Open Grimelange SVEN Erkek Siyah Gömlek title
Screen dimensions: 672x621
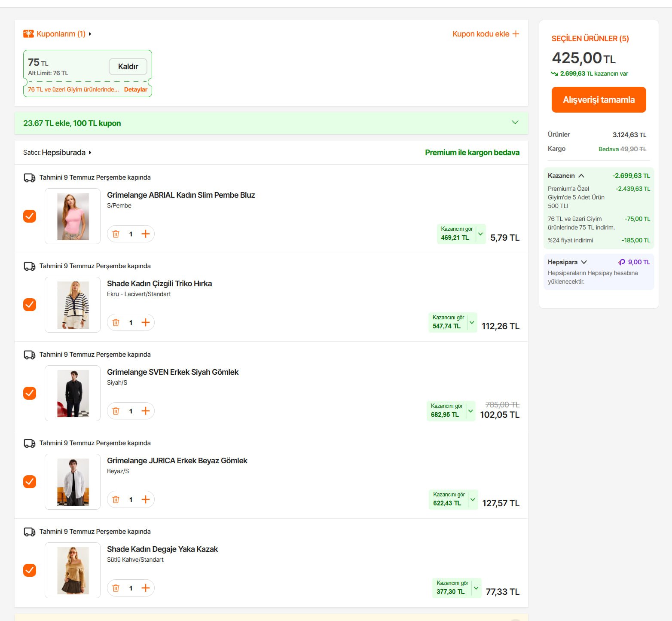click(x=173, y=372)
